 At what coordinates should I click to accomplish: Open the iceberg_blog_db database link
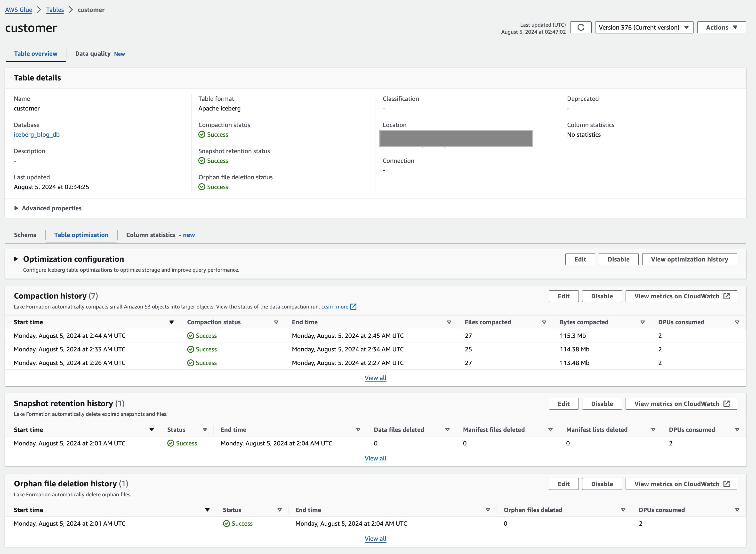click(37, 135)
